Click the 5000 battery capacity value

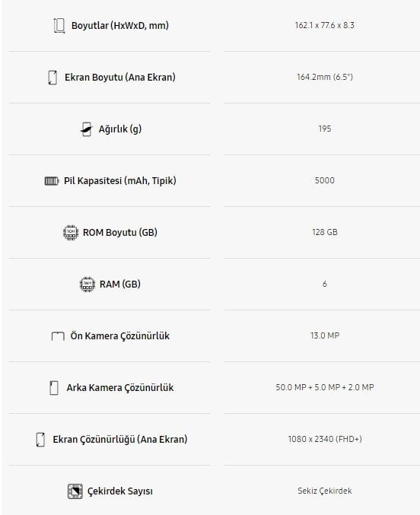325,180
